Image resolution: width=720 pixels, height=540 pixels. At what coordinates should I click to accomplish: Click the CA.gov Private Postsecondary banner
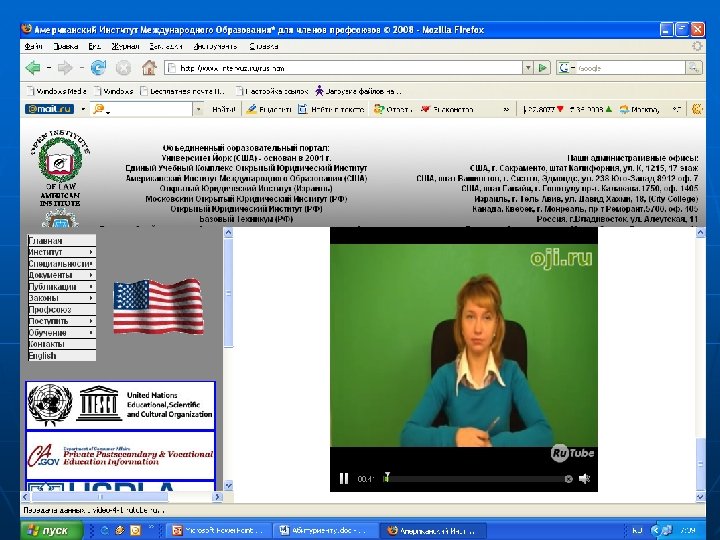(120, 455)
